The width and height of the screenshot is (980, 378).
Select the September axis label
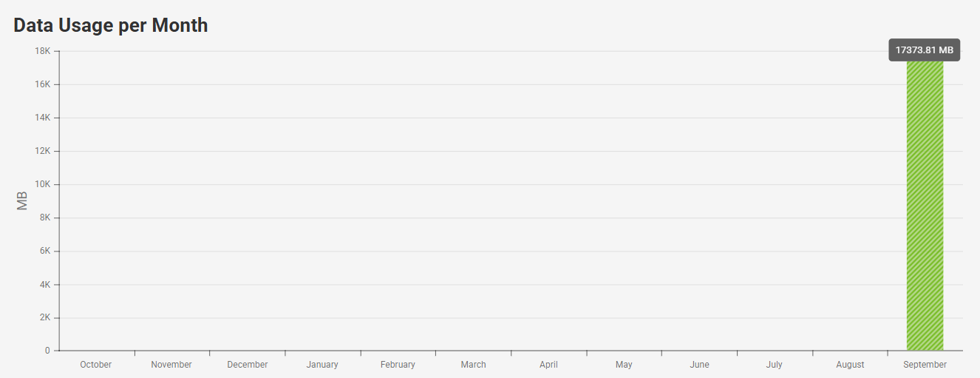coord(925,365)
